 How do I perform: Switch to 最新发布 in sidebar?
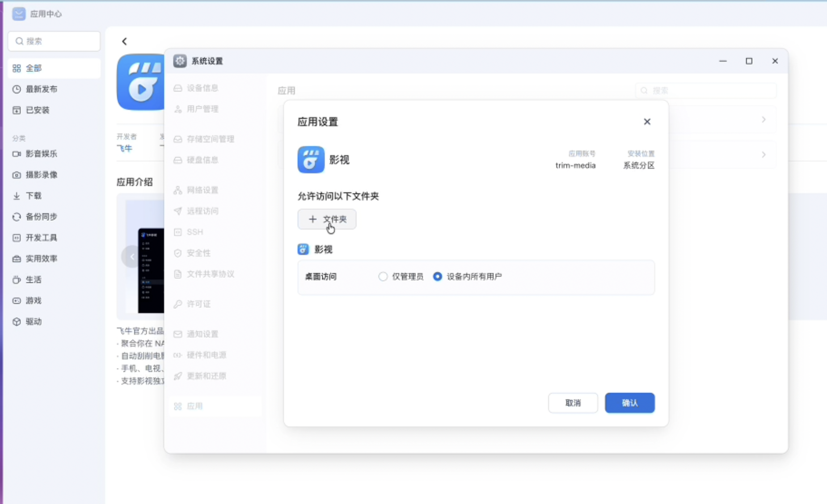41,89
